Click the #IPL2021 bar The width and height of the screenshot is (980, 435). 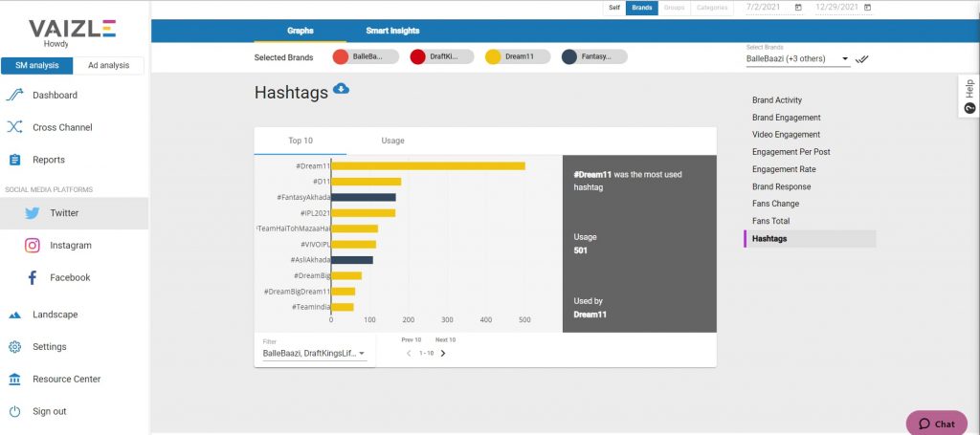coord(363,213)
